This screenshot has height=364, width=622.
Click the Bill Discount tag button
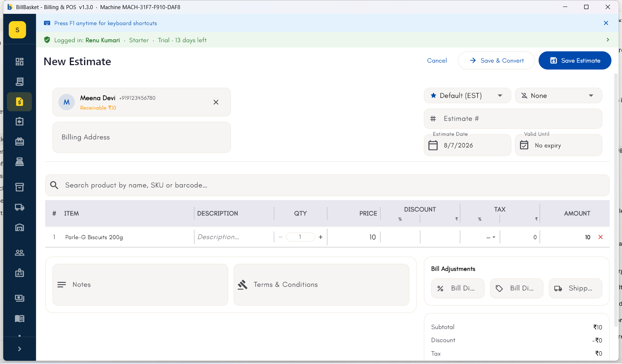(517, 288)
